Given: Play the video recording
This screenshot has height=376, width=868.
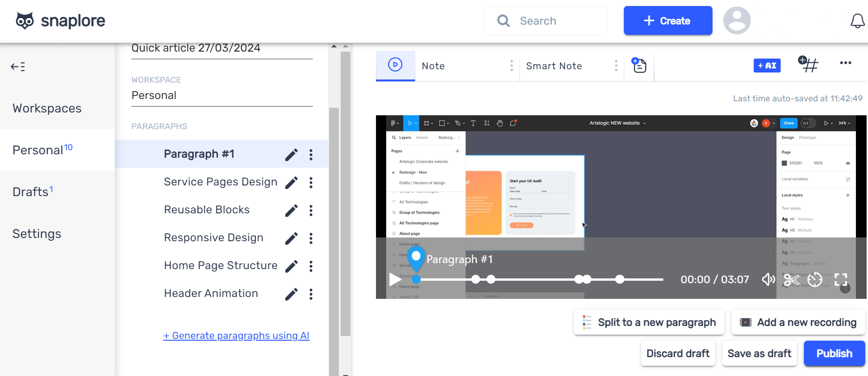Looking at the screenshot, I should [395, 279].
